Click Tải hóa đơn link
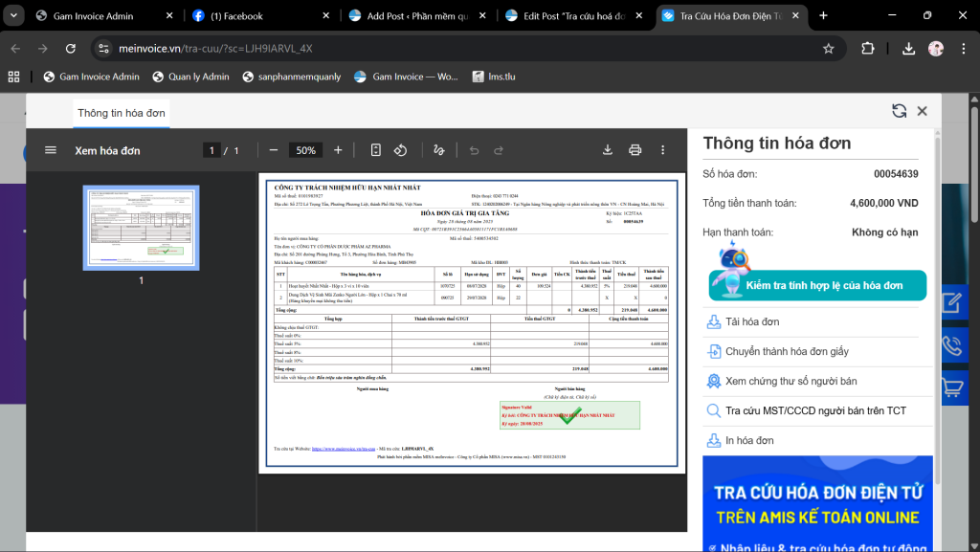 point(752,322)
